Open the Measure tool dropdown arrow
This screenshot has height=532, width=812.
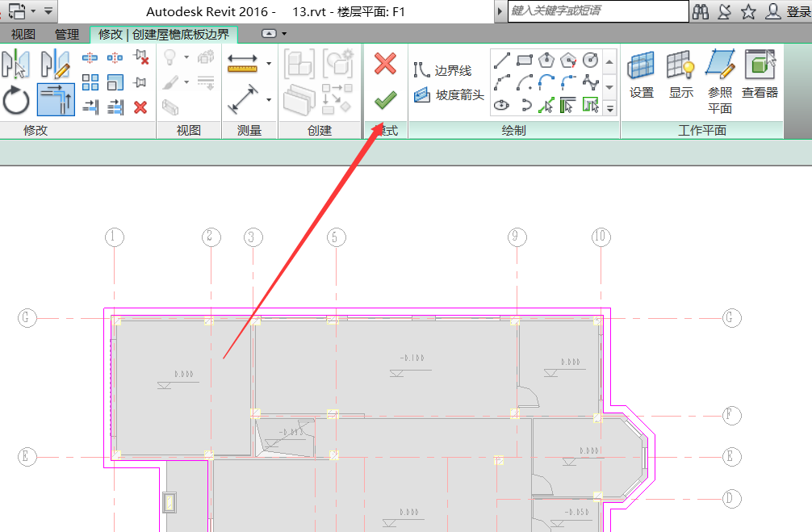pyautogui.click(x=269, y=63)
